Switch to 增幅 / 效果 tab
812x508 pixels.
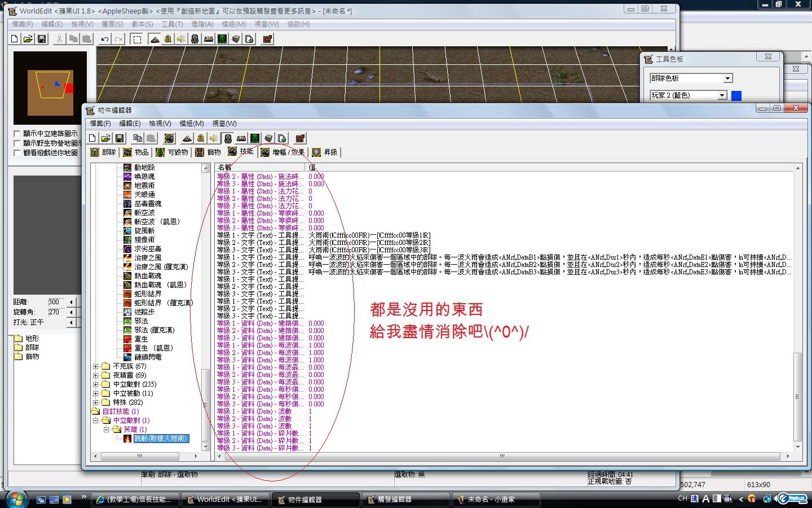point(282,152)
